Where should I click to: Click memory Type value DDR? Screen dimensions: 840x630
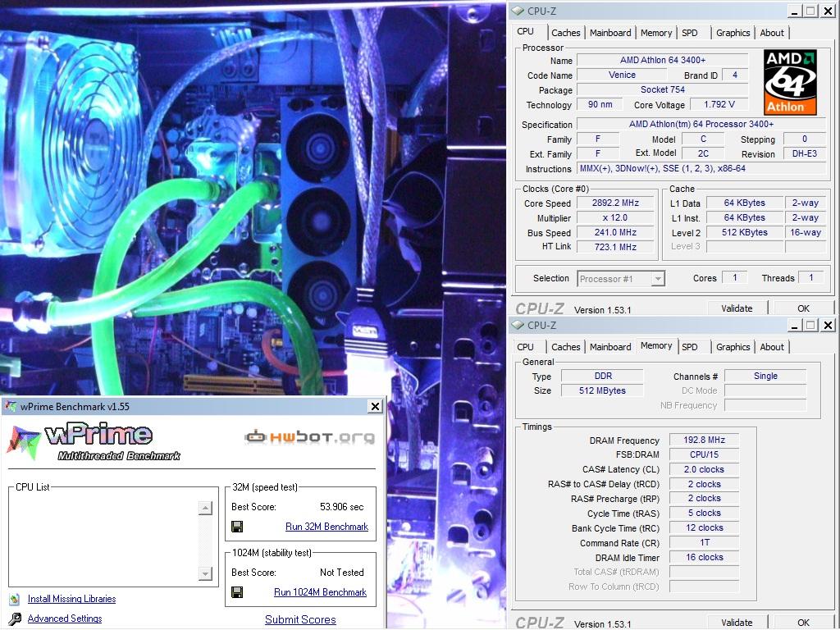602,376
